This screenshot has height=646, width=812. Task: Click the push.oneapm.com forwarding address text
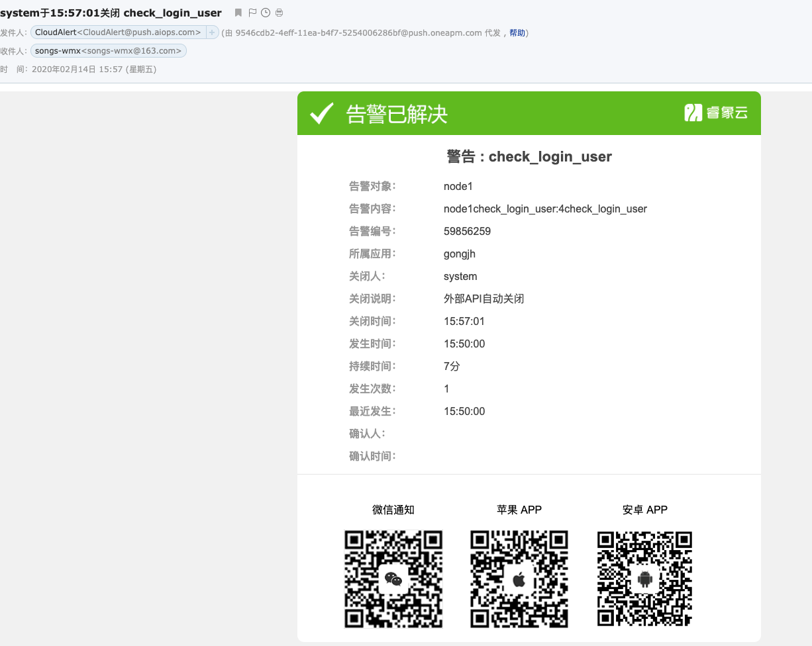[362, 32]
